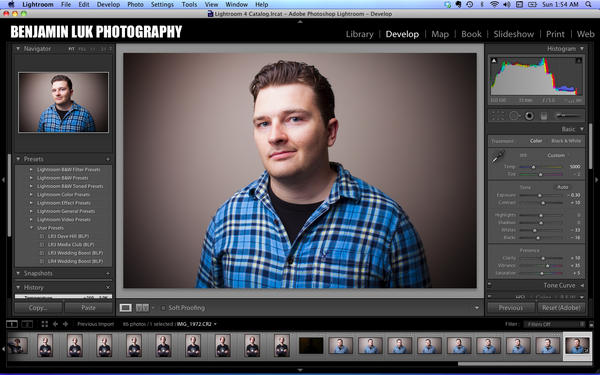The height and width of the screenshot is (375, 600).
Task: Open Spotlight search in menu bar
Action: (x=588, y=5)
